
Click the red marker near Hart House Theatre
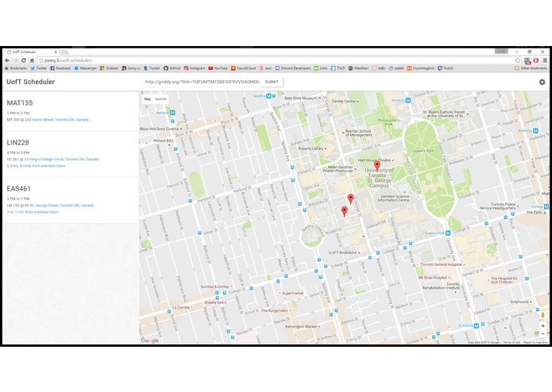[377, 165]
